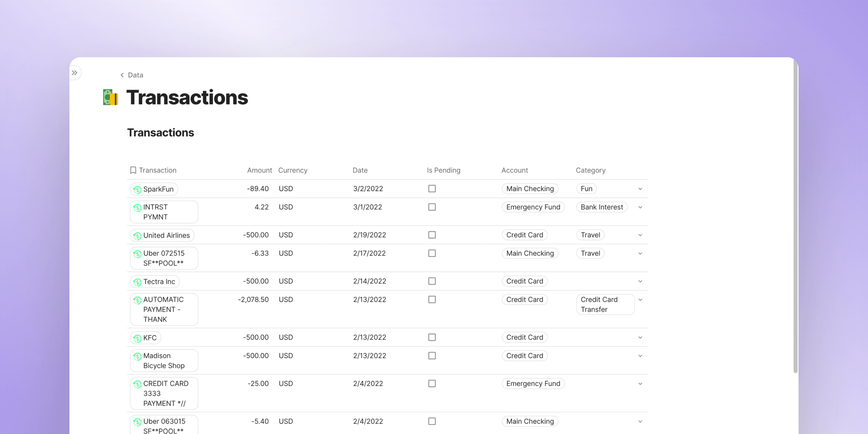
Task: Enable the pending checkbox on the KFC row
Action: (x=432, y=337)
